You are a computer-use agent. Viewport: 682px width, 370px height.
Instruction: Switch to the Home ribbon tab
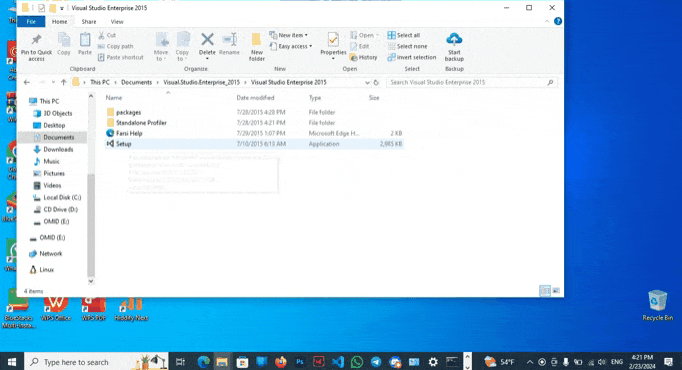coord(60,21)
